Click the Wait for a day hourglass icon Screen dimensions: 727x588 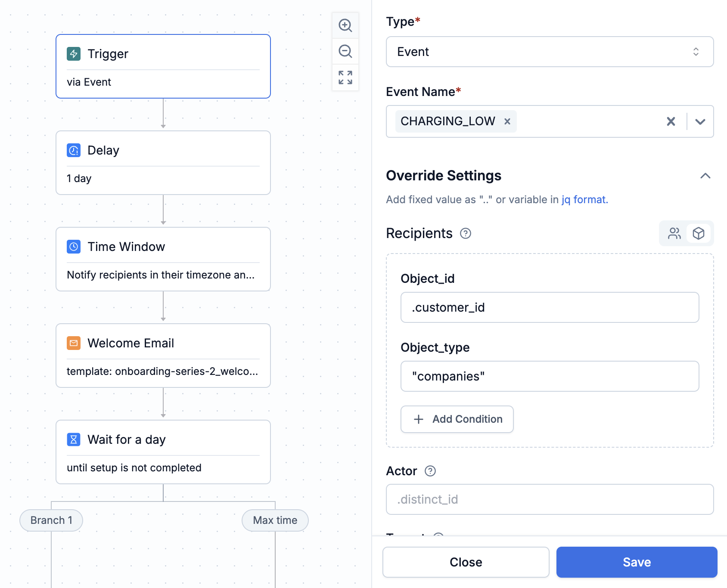(74, 439)
